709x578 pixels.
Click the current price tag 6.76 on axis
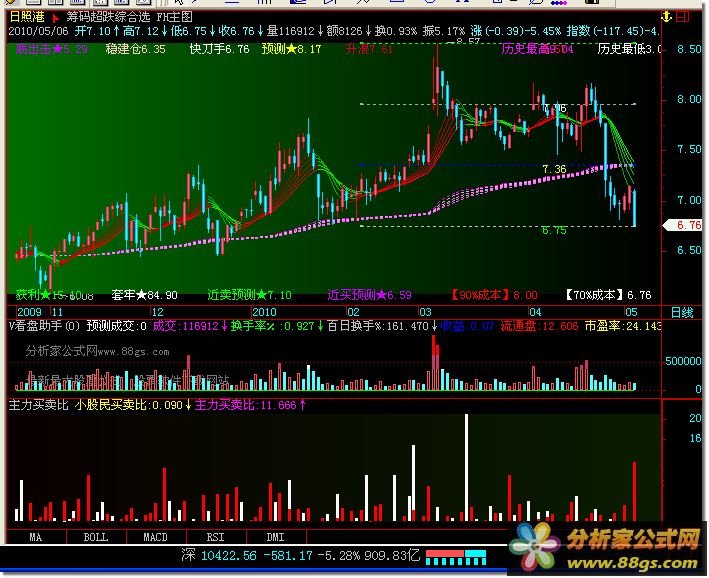coord(685,225)
